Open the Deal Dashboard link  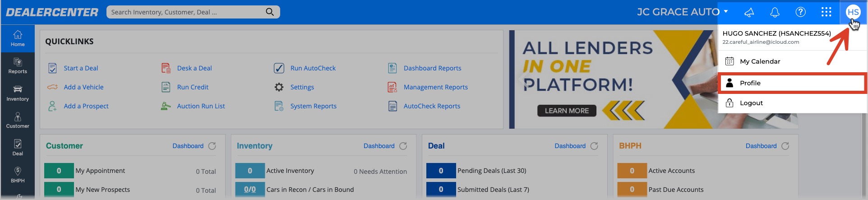click(x=570, y=146)
